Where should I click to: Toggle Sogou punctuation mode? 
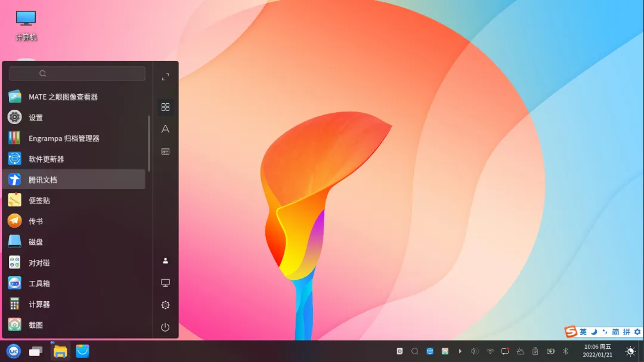[605, 332]
